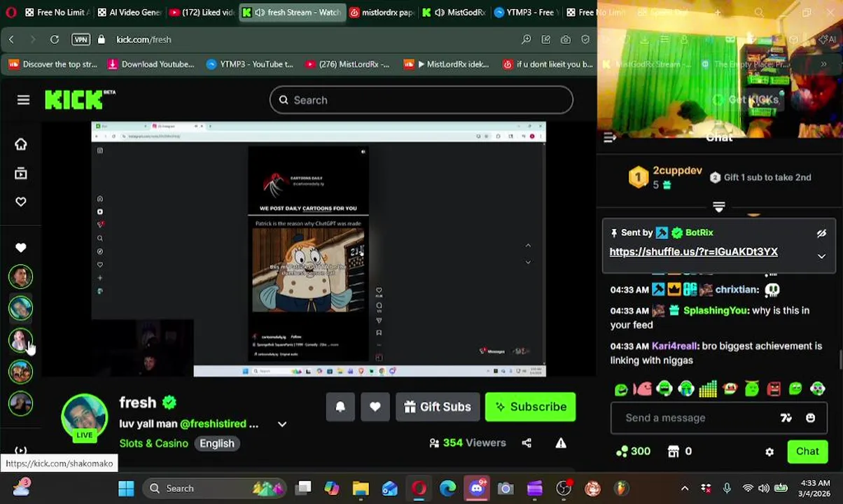Send message with Chat button
The height and width of the screenshot is (504, 843).
[807, 451]
